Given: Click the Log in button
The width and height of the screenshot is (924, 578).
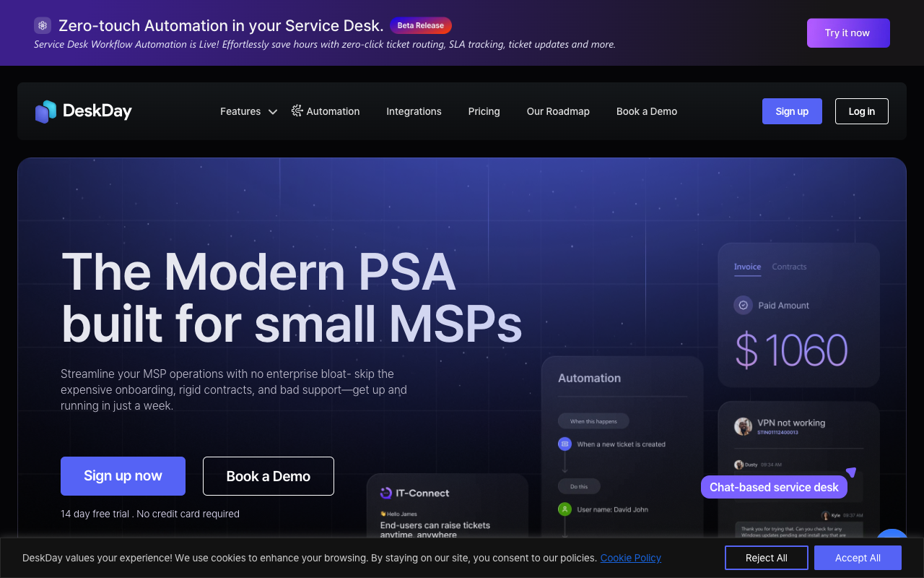Looking at the screenshot, I should [x=862, y=111].
